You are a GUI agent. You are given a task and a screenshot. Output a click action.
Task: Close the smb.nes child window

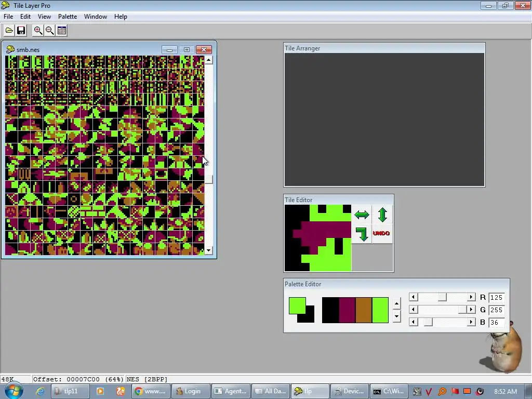[x=204, y=50]
